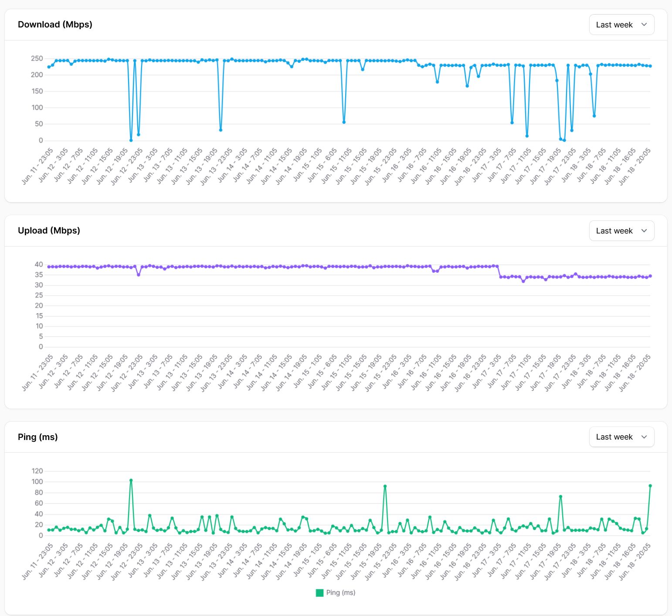The image size is (672, 616).
Task: Click the Ping (ms) card title
Action: pos(38,437)
